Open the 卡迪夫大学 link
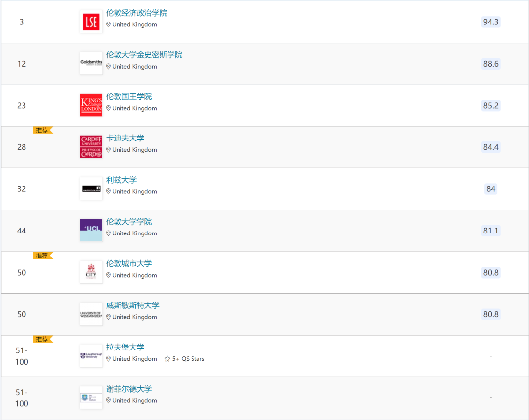Screen dimensions: 529x420 coord(125,138)
